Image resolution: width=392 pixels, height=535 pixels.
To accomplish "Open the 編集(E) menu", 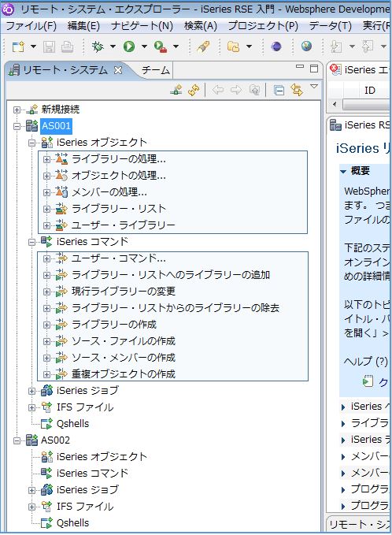I will (83, 25).
